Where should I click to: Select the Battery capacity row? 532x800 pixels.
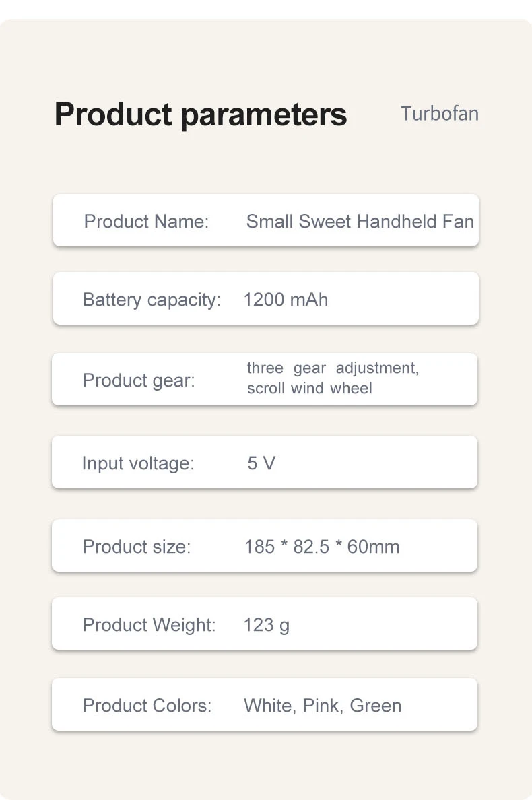(266, 298)
